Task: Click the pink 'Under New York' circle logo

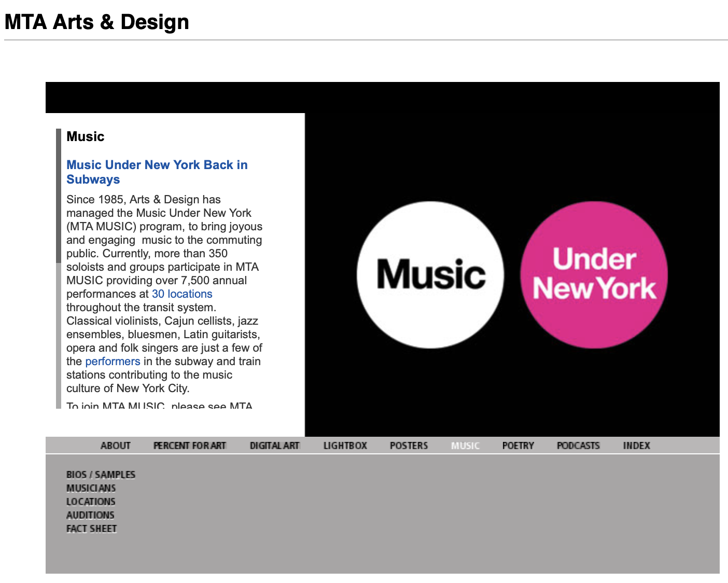Action: pos(594,275)
